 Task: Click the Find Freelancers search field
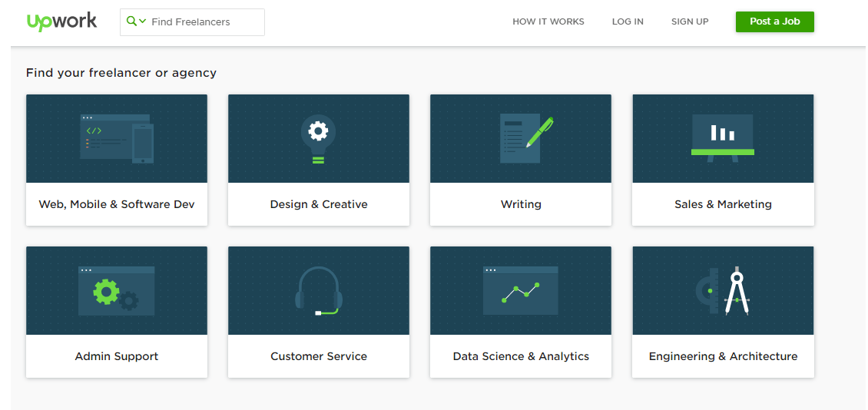click(204, 22)
